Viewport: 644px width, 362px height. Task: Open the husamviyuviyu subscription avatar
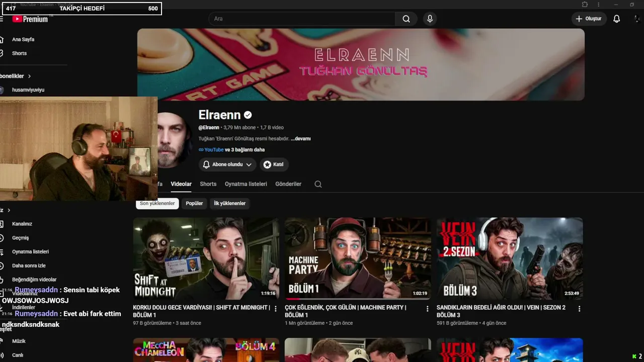coord(2,90)
